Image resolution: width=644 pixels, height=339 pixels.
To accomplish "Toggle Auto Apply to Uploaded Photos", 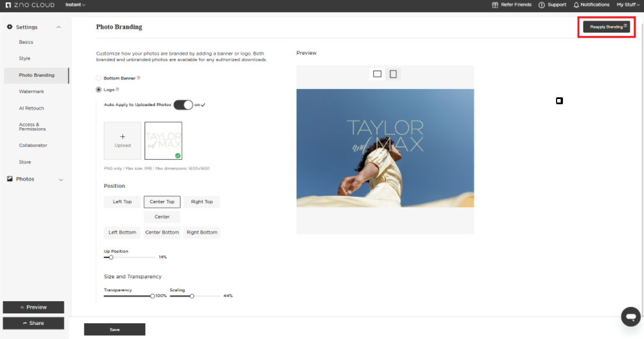I will tap(183, 105).
